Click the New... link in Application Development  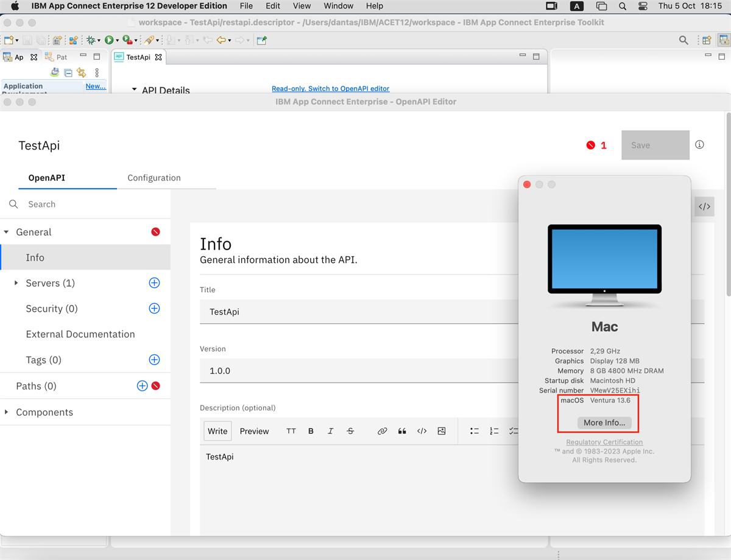pyautogui.click(x=96, y=86)
